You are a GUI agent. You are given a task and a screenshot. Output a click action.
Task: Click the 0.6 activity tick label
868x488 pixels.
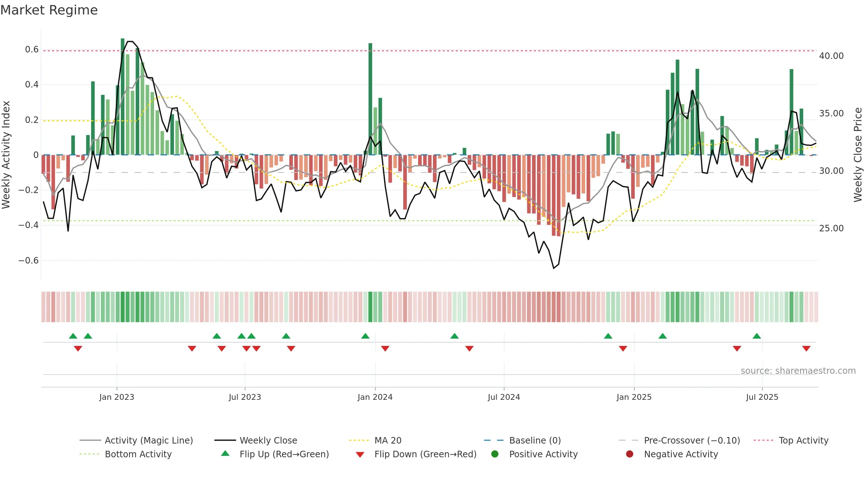tap(32, 50)
